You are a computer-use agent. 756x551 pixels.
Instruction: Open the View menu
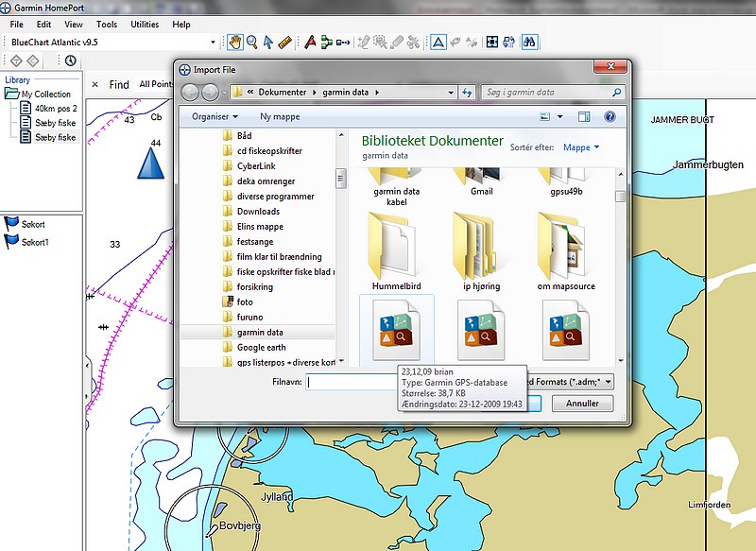pyautogui.click(x=74, y=25)
